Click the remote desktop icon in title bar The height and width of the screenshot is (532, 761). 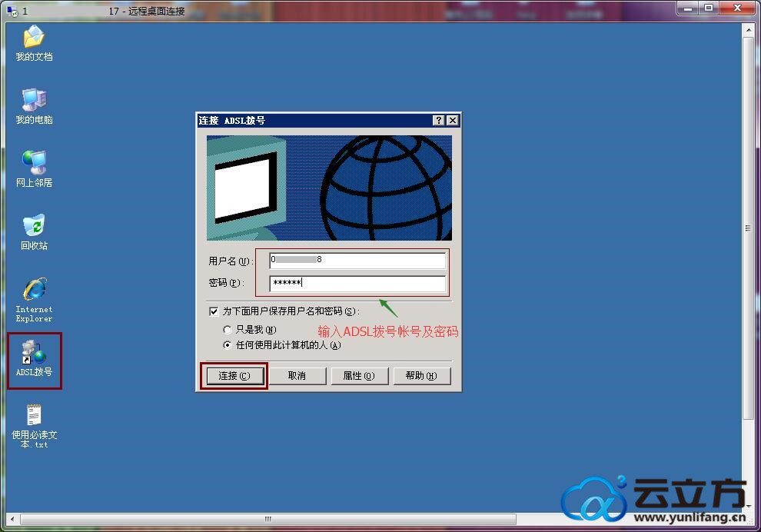pyautogui.click(x=12, y=11)
